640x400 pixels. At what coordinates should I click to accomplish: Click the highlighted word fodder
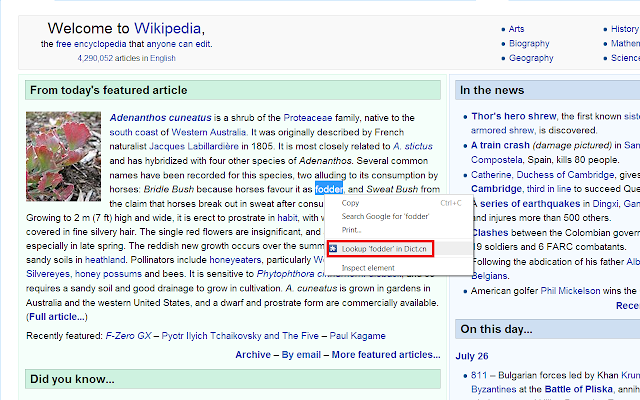(329, 189)
